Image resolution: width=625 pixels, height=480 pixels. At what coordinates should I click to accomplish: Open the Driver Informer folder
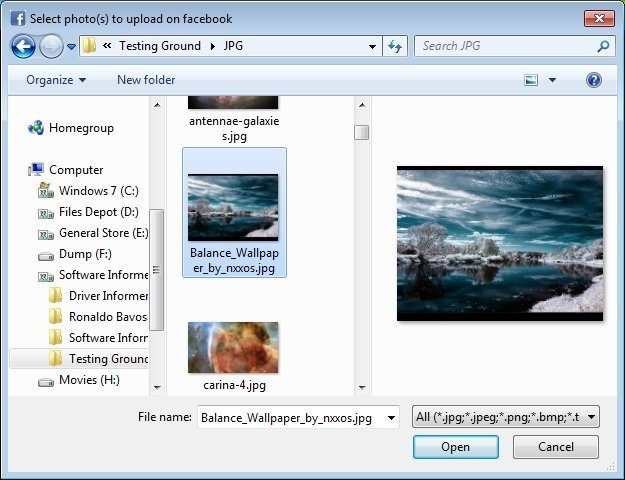(x=108, y=296)
